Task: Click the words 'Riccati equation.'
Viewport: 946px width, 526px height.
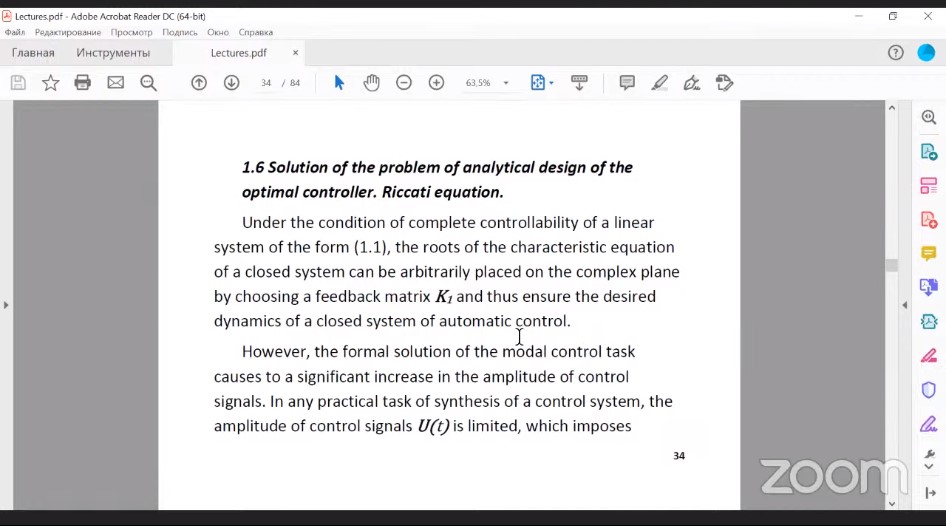Action: pos(443,192)
